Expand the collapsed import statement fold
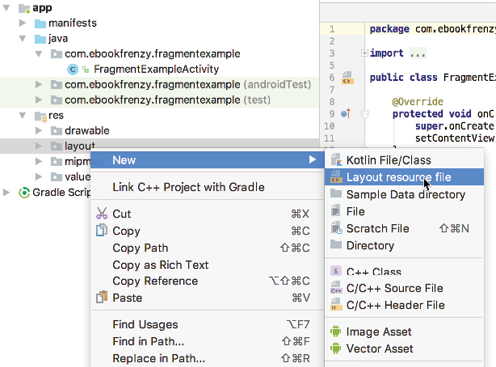Viewport: 496px width, 367px height. 364,53
